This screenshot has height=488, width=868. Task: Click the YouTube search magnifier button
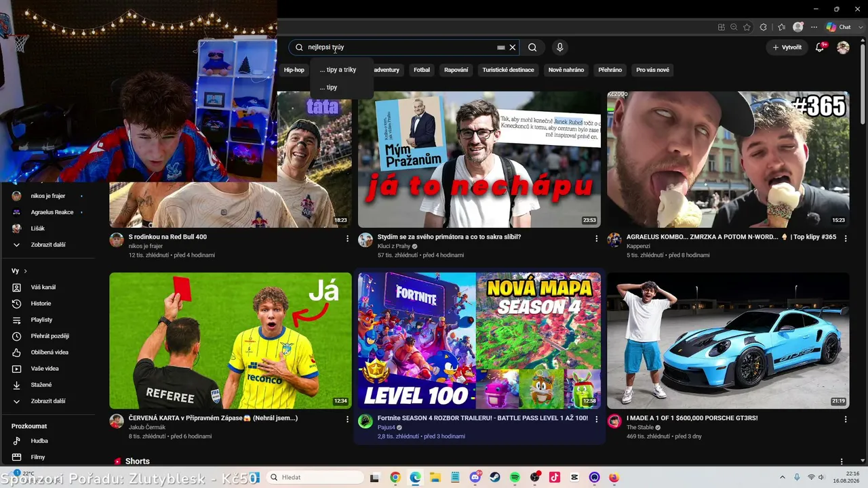pos(532,47)
